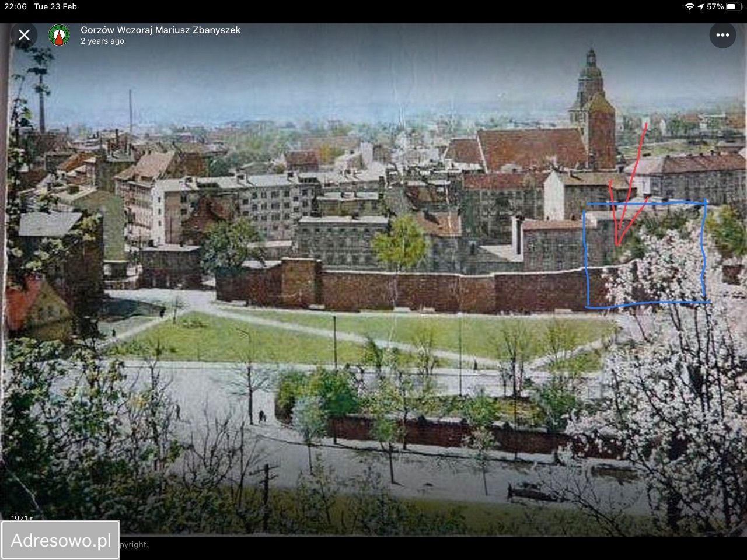
Task: Tap the 22:06 clock in status bar
Action: (16, 7)
